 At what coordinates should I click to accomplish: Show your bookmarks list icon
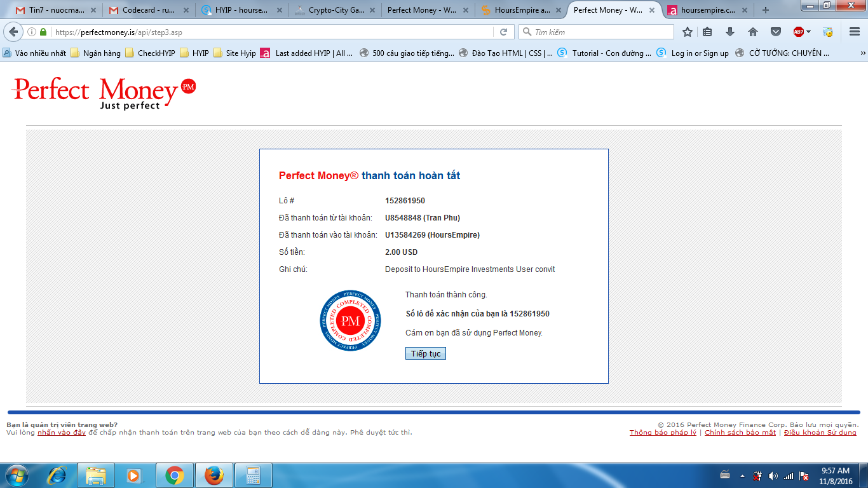[707, 32]
